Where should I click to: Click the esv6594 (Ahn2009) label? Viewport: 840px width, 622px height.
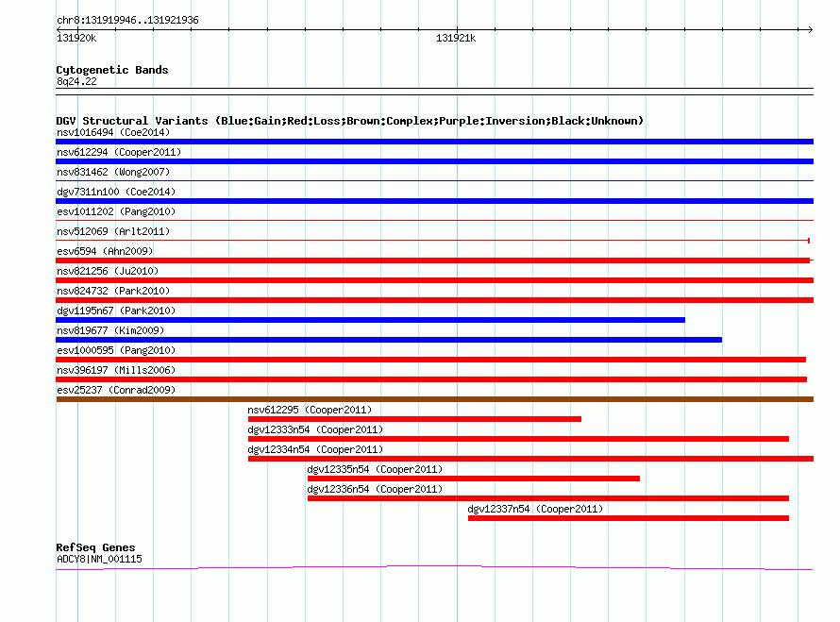tap(105, 251)
